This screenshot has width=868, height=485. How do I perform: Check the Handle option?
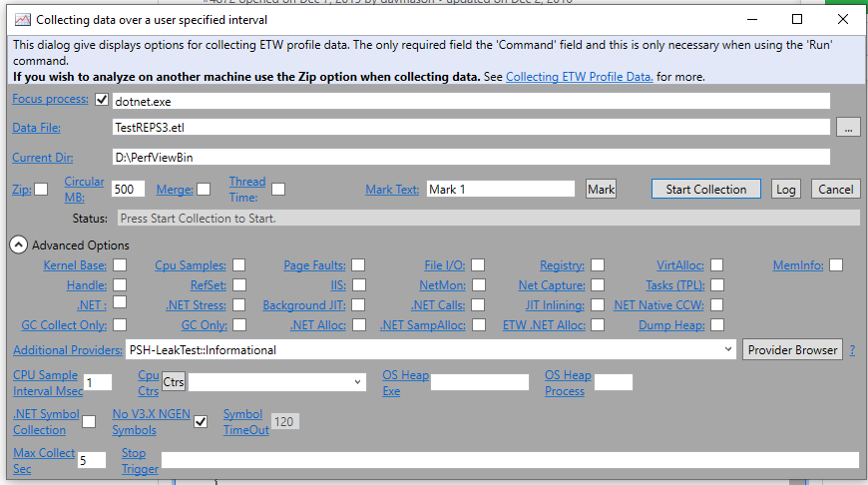tap(120, 285)
